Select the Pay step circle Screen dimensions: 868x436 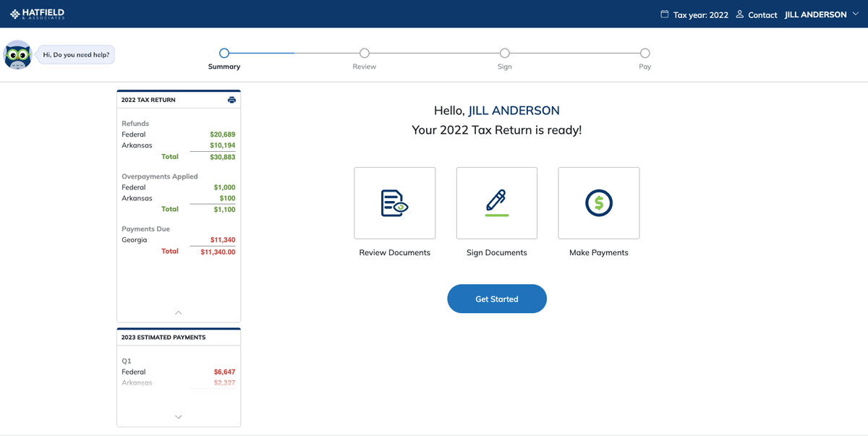[644, 53]
